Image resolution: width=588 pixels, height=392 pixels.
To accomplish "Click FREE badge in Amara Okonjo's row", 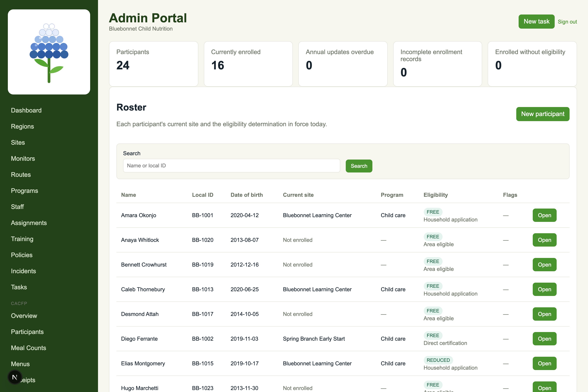I will tap(433, 212).
